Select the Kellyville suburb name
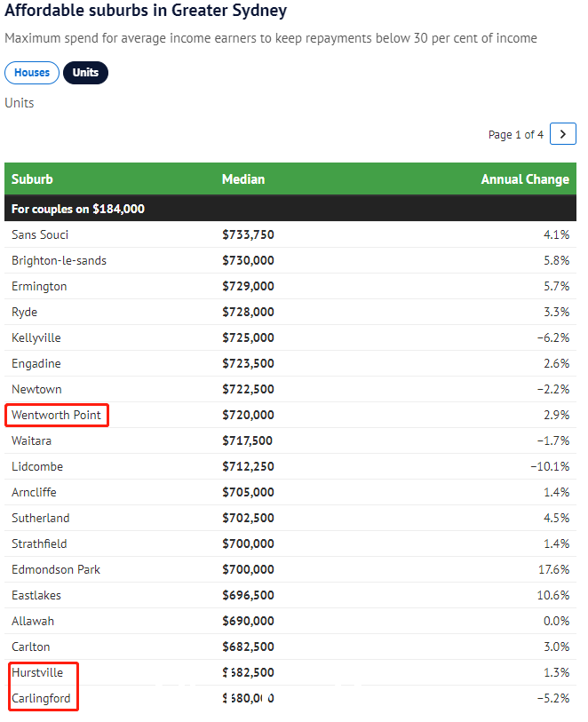This screenshot has width=588, height=722. 36,338
